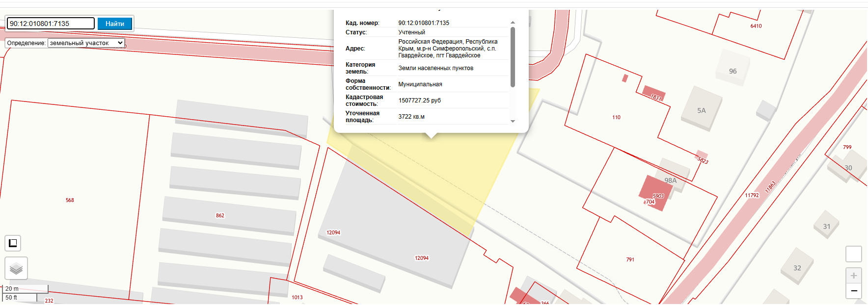Select parcel 791 on the map

tap(630, 259)
